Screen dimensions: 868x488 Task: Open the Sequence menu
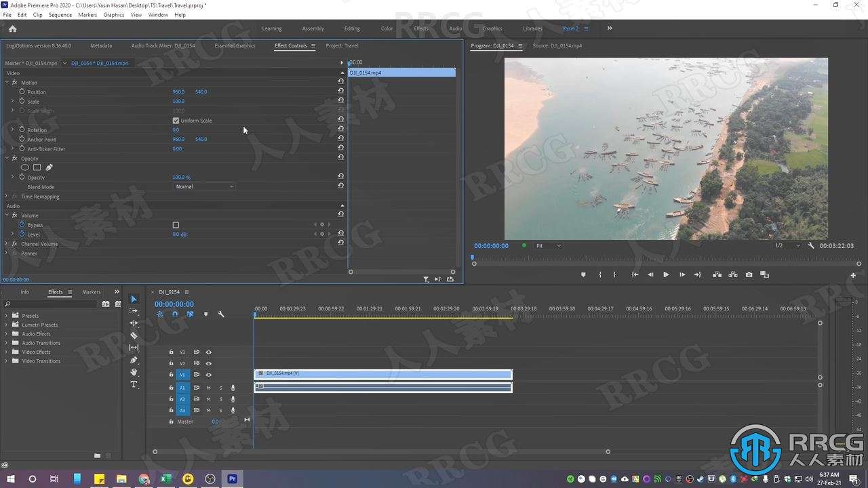pyautogui.click(x=60, y=14)
